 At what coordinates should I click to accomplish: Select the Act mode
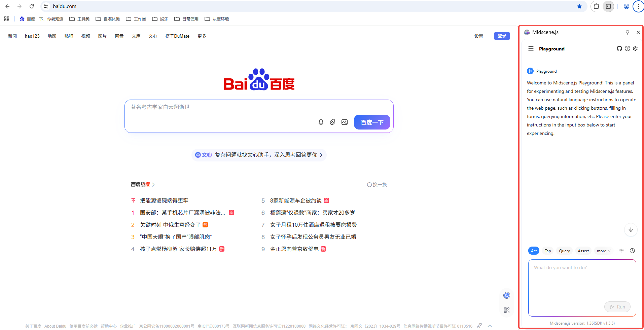[534, 251]
